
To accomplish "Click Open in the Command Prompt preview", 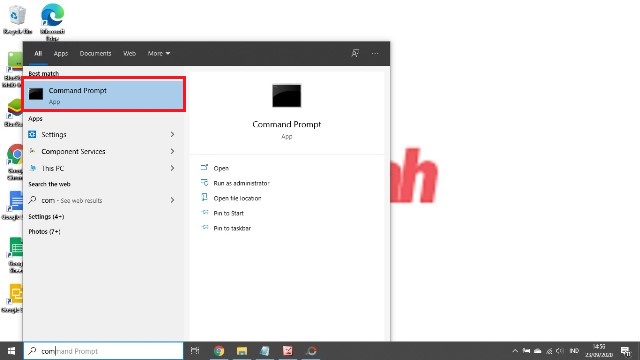I will point(221,168).
